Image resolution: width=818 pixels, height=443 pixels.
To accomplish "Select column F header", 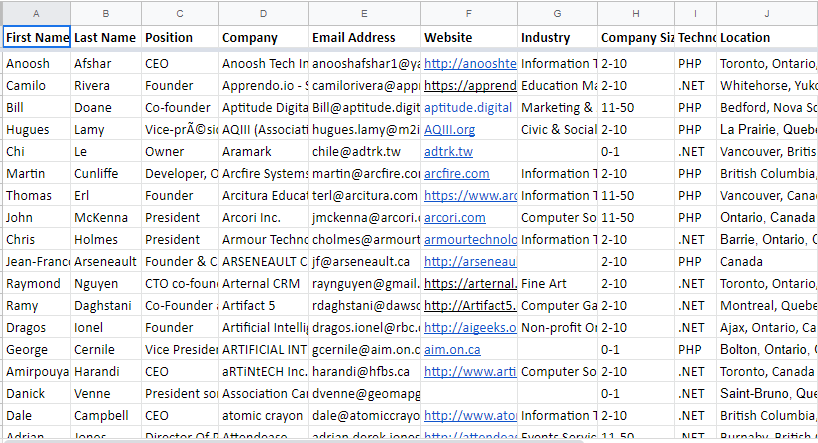I will tap(469, 14).
